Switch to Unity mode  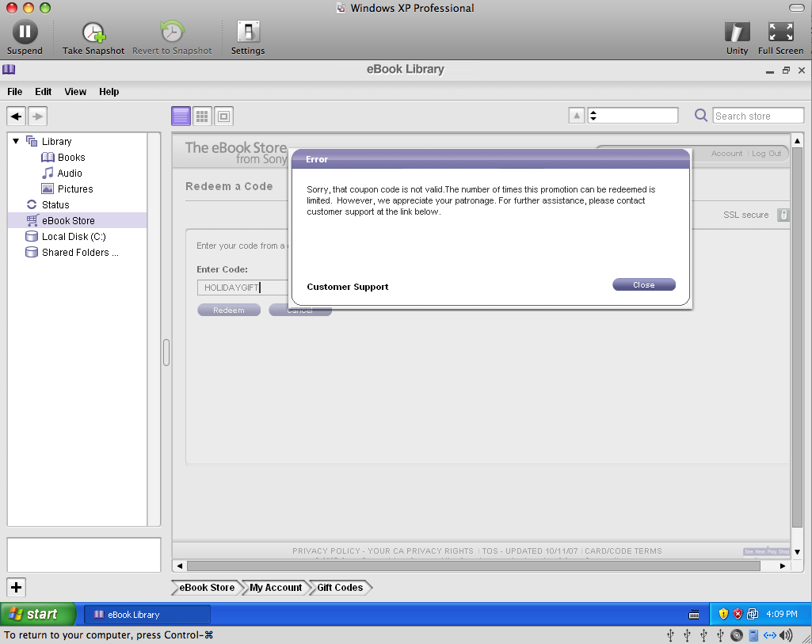pos(737,32)
